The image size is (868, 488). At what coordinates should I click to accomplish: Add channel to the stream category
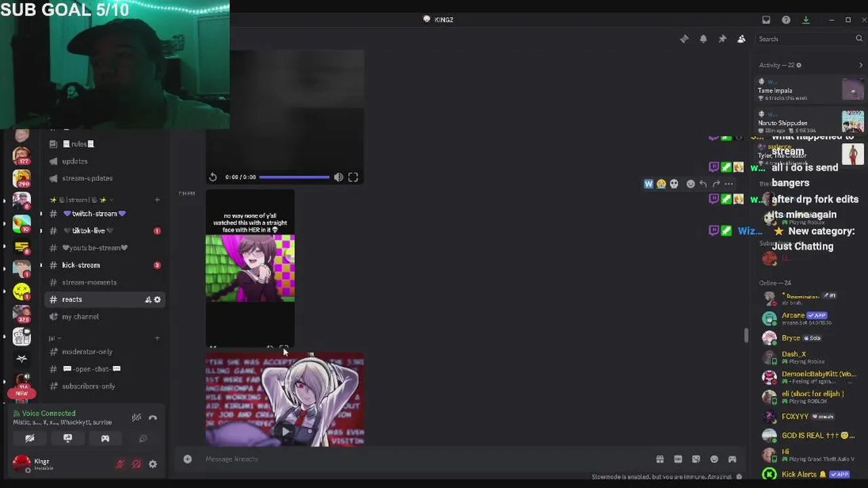[x=157, y=200]
